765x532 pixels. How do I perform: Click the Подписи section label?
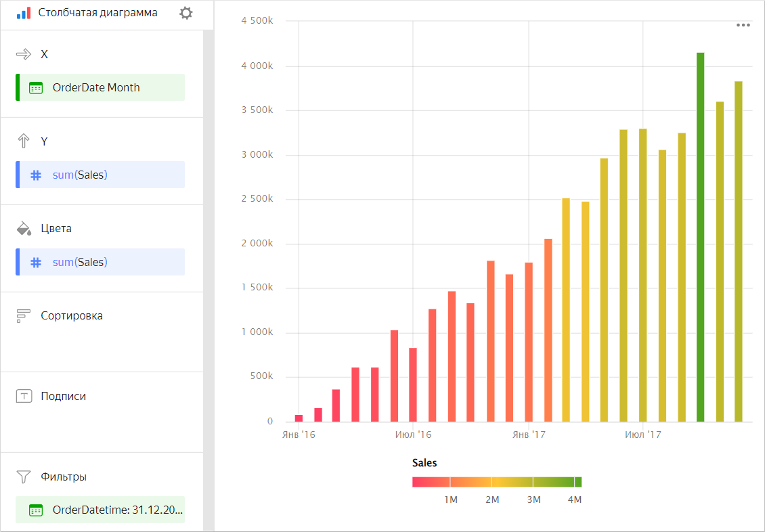coord(64,396)
